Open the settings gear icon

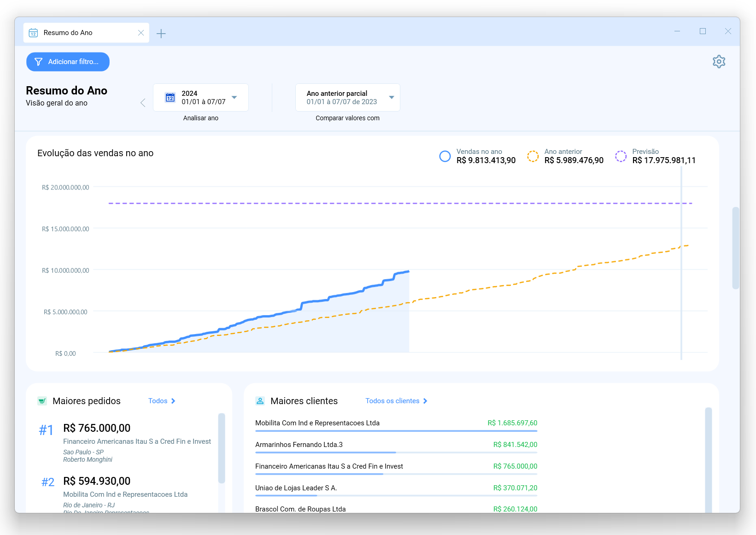[719, 62]
